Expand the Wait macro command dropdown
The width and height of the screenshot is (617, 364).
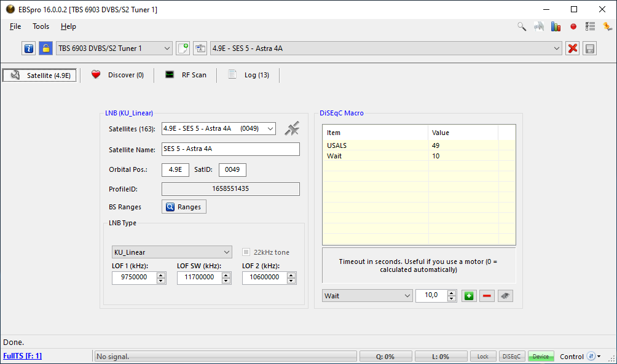(407, 296)
